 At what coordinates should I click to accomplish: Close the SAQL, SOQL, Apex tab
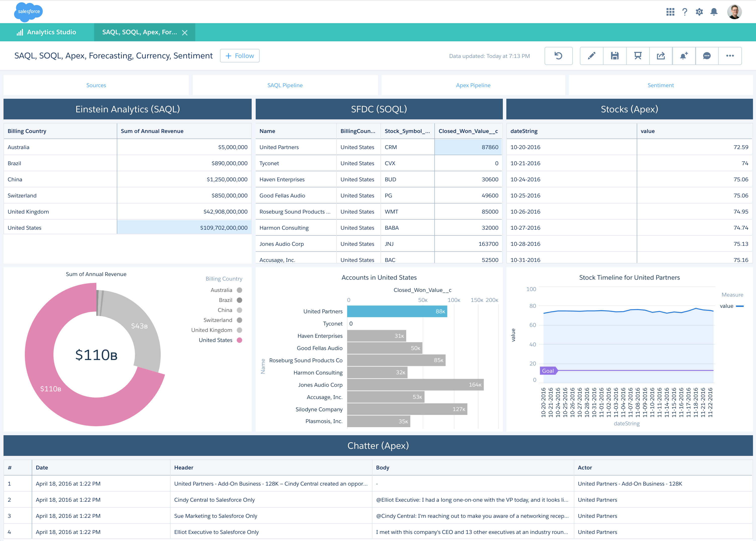(x=185, y=33)
